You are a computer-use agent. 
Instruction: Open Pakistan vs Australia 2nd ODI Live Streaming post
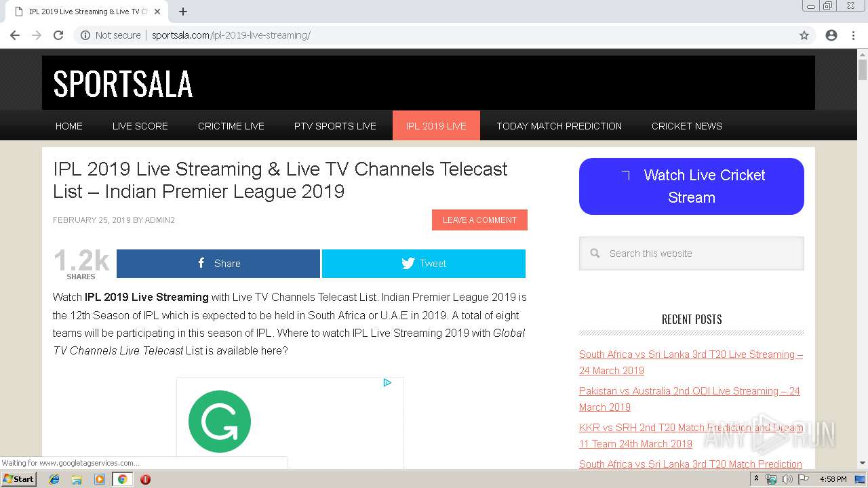[690, 399]
